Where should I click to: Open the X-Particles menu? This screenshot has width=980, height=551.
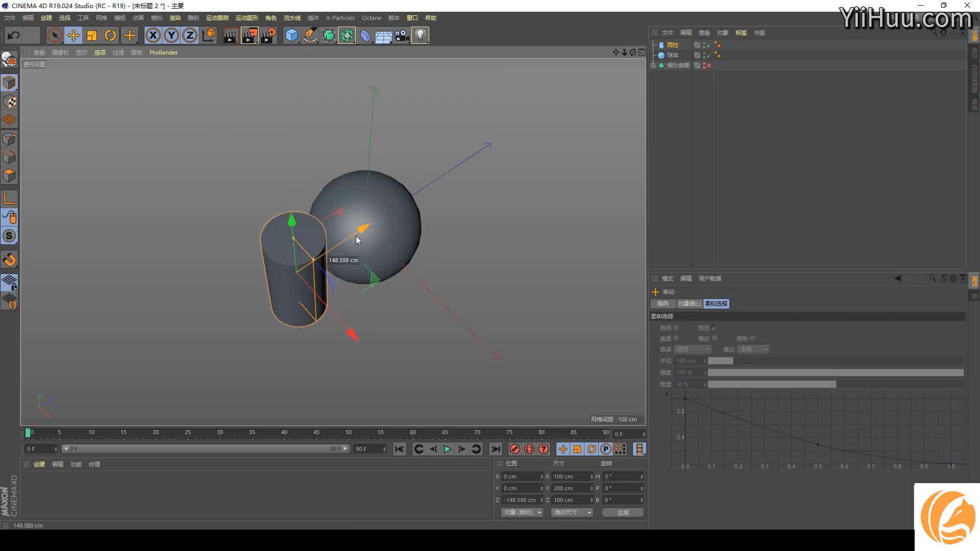coord(340,18)
